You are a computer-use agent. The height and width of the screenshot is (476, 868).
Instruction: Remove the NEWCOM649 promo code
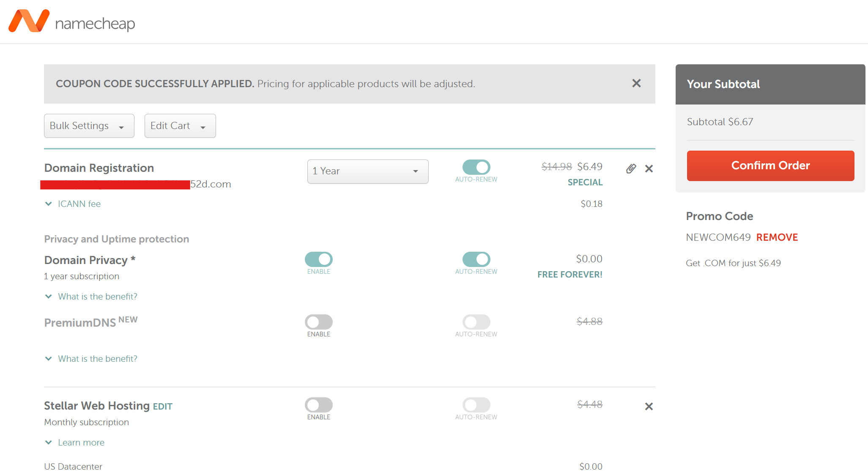point(777,237)
